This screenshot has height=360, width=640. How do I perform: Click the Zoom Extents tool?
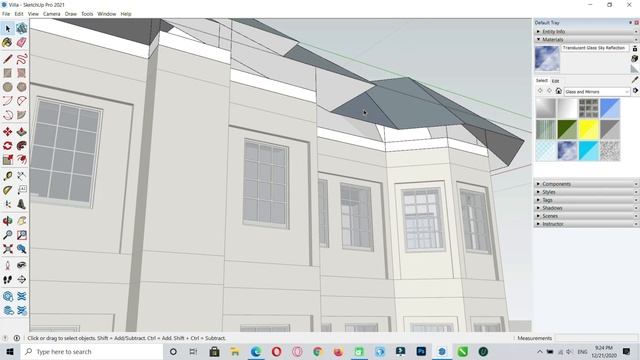8,249
